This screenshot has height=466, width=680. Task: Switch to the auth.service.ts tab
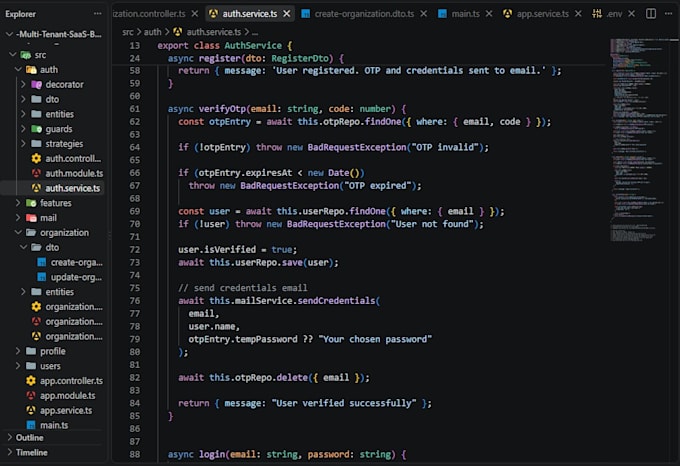pos(249,14)
